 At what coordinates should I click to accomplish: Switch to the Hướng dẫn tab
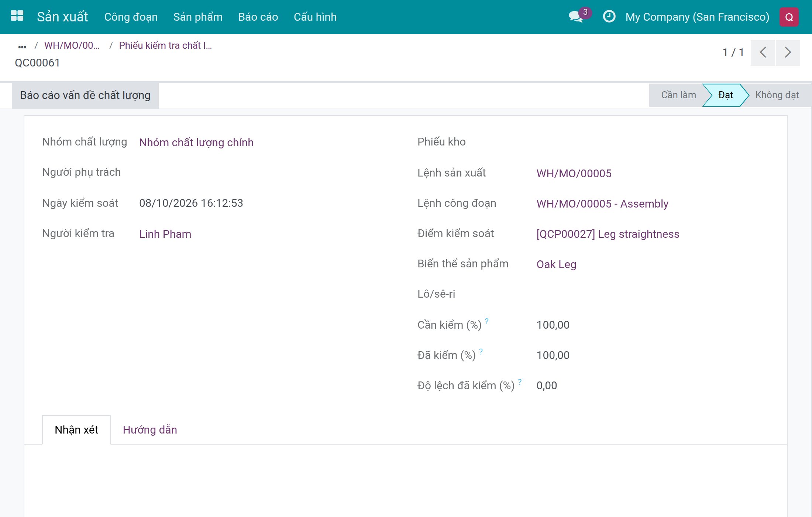(150, 430)
